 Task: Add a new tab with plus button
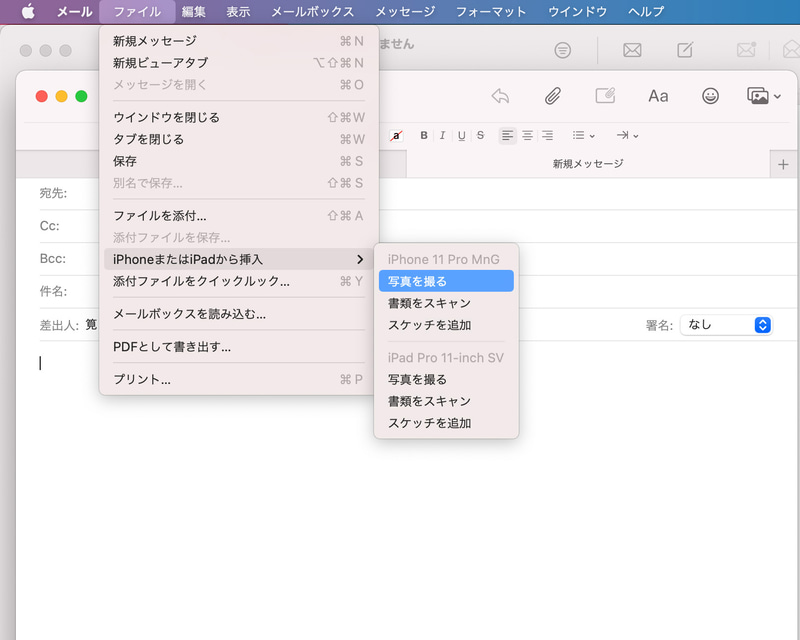[783, 164]
